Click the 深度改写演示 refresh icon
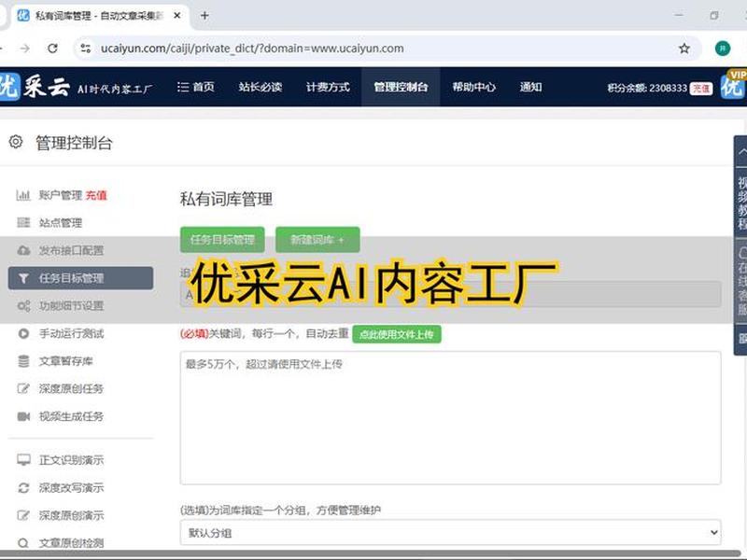 23,487
